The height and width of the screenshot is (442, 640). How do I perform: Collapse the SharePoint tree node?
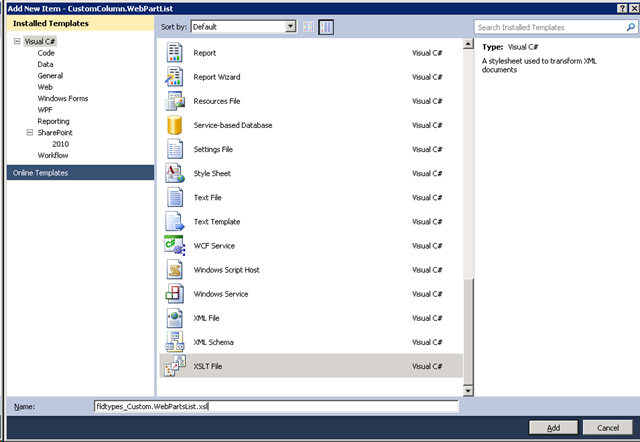pos(29,132)
